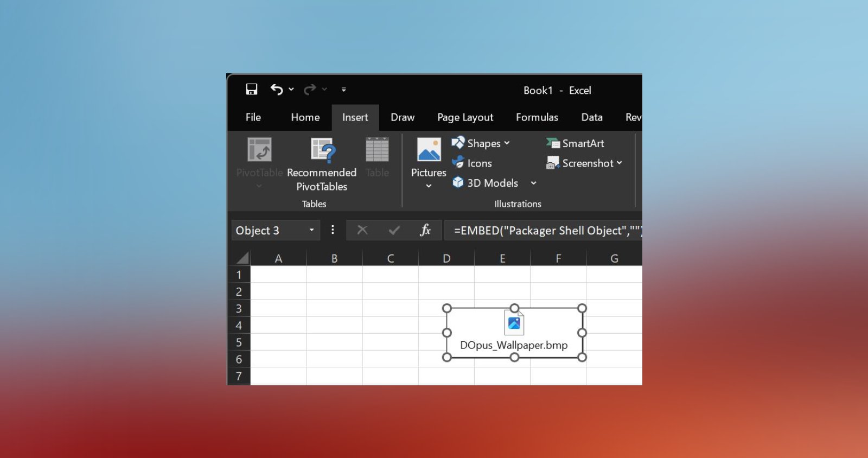Screen dimensions: 868x458
Task: Click the Table icon in Tables group
Action: pyautogui.click(x=377, y=149)
